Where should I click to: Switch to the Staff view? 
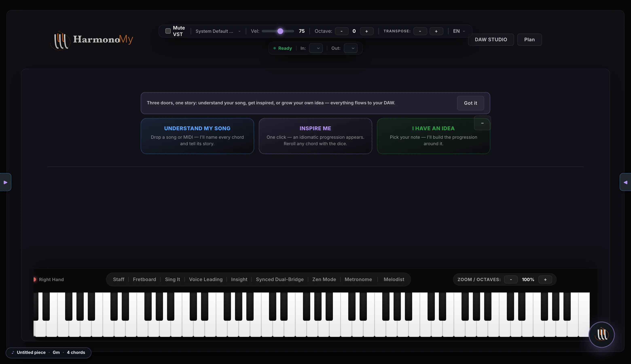[119, 279]
